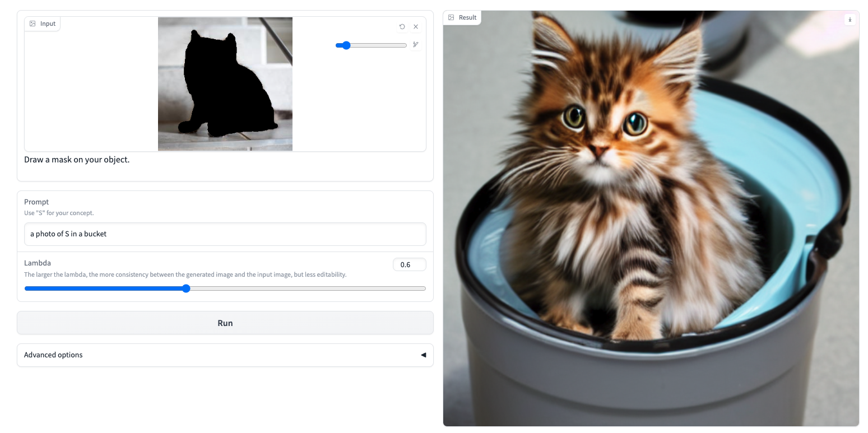Collapse the Advanced options triangle arrow

tap(424, 355)
